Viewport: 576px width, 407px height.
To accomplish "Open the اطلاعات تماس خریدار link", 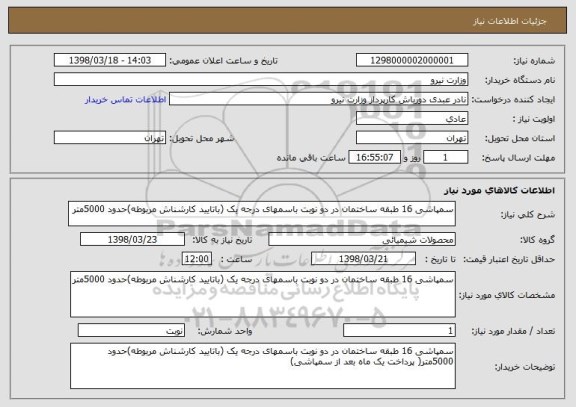I will coord(126,100).
